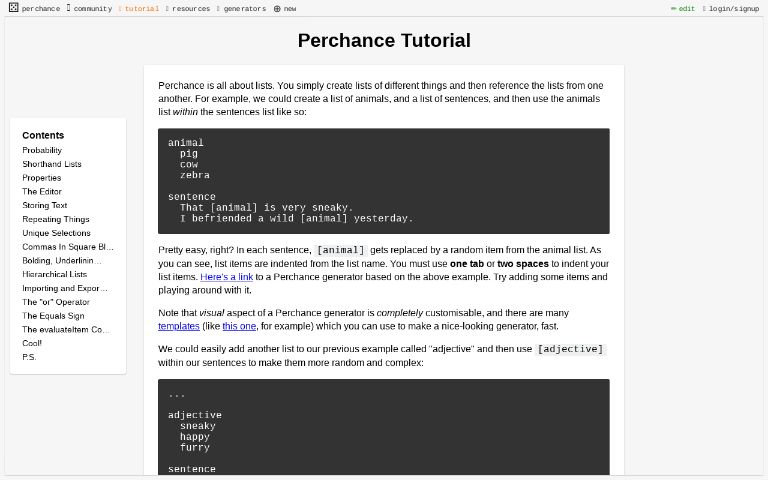Open the "templates" hyperlink
The height and width of the screenshot is (480, 768).
(178, 326)
